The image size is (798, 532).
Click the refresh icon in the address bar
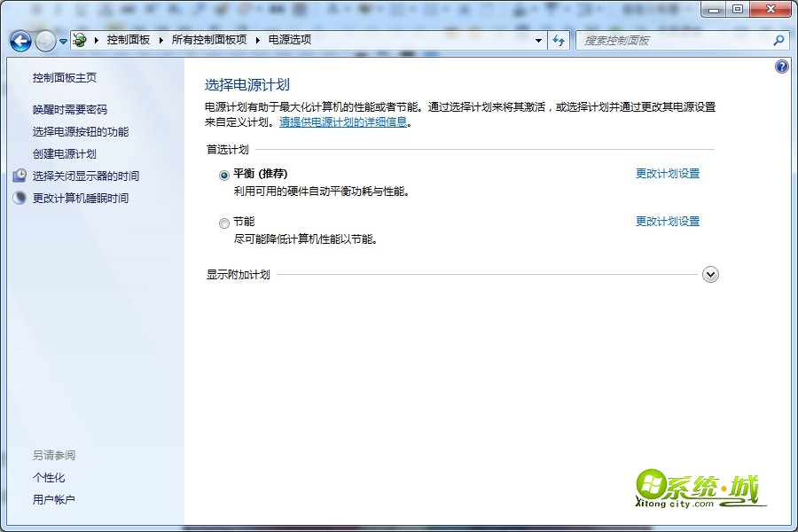pos(558,40)
